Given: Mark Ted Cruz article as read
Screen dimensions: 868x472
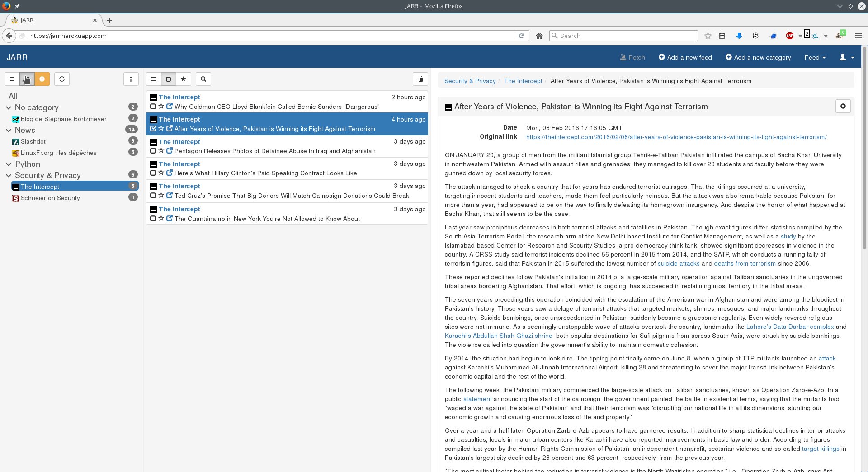Looking at the screenshot, I should [153, 196].
